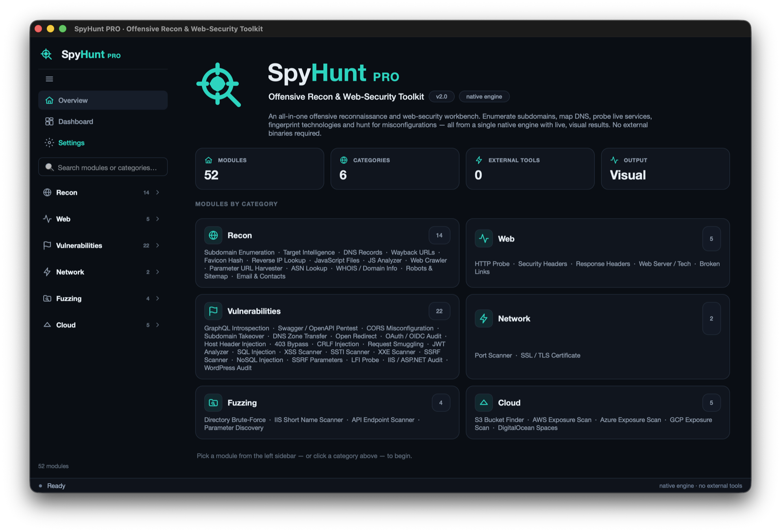Click the Directory Brute-Force module text
Viewport: 781px width, 532px height.
pyautogui.click(x=235, y=419)
